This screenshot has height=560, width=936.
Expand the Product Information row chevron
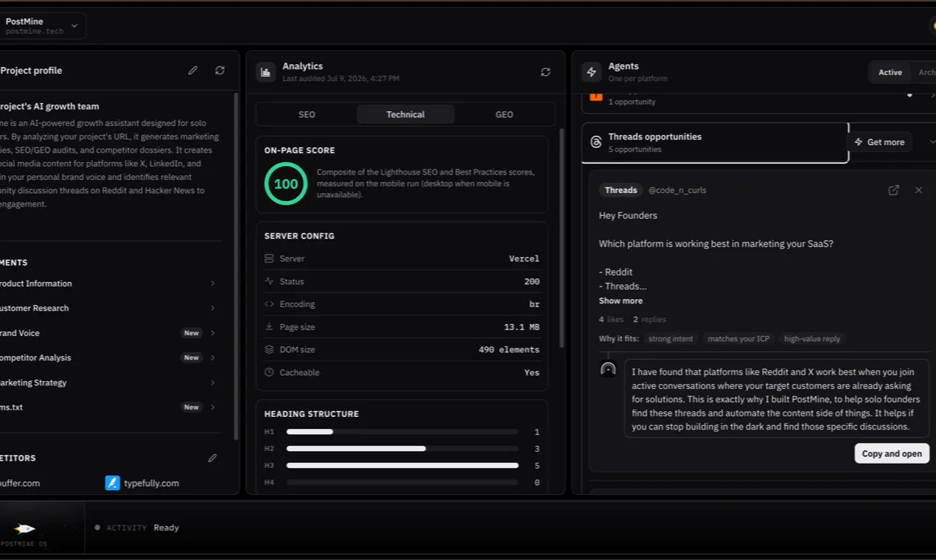click(x=212, y=284)
